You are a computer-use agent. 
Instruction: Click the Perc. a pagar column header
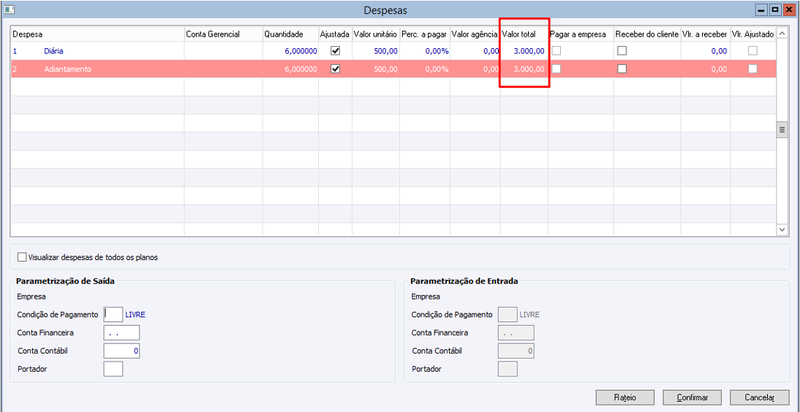[x=424, y=34]
